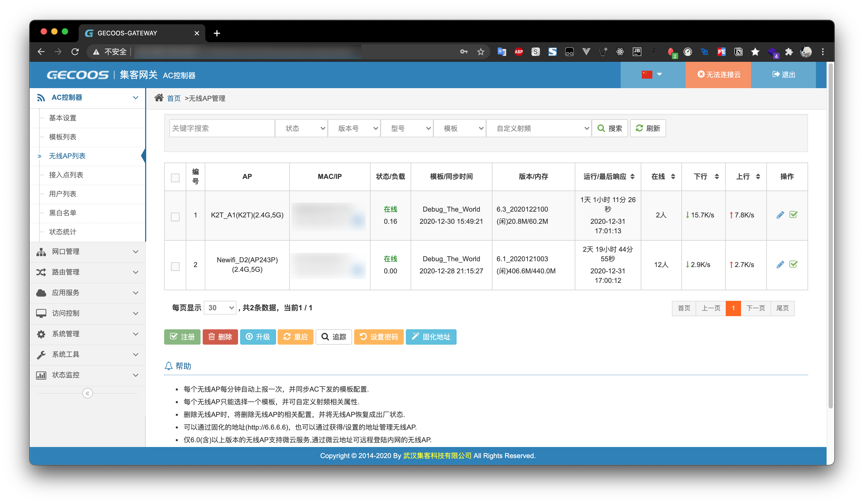Click the 搜索 button

click(610, 128)
